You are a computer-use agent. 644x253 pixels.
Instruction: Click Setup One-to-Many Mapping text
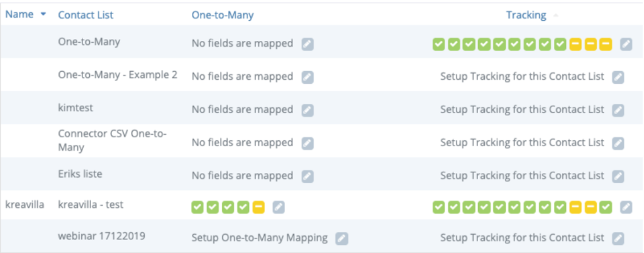pos(260,238)
